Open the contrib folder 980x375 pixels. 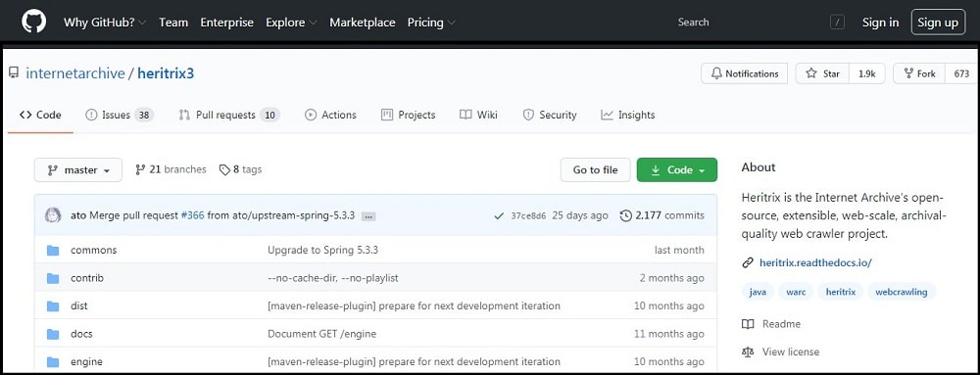87,278
